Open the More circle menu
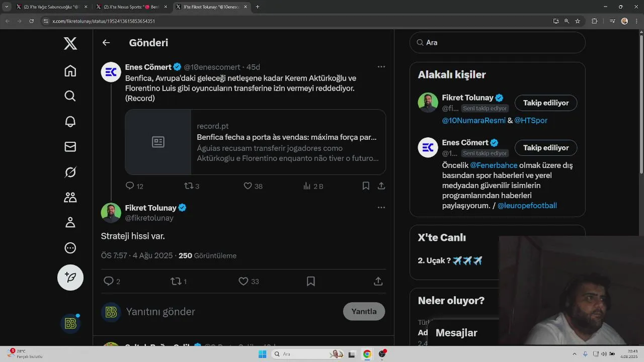644x362 pixels. 70,248
